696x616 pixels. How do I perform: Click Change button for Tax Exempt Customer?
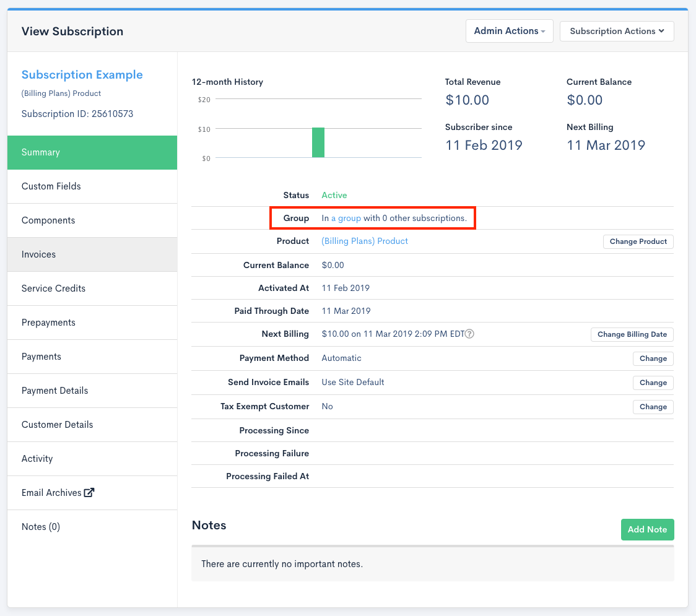pyautogui.click(x=653, y=407)
